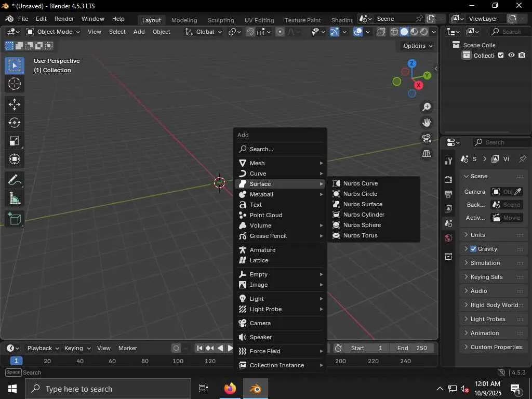Select the Select Box tool

(x=14, y=65)
